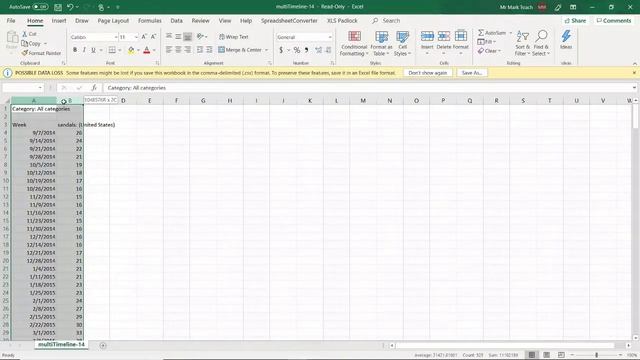Click Format cells icon
The width and height of the screenshot is (640, 360).
tap(461, 36)
